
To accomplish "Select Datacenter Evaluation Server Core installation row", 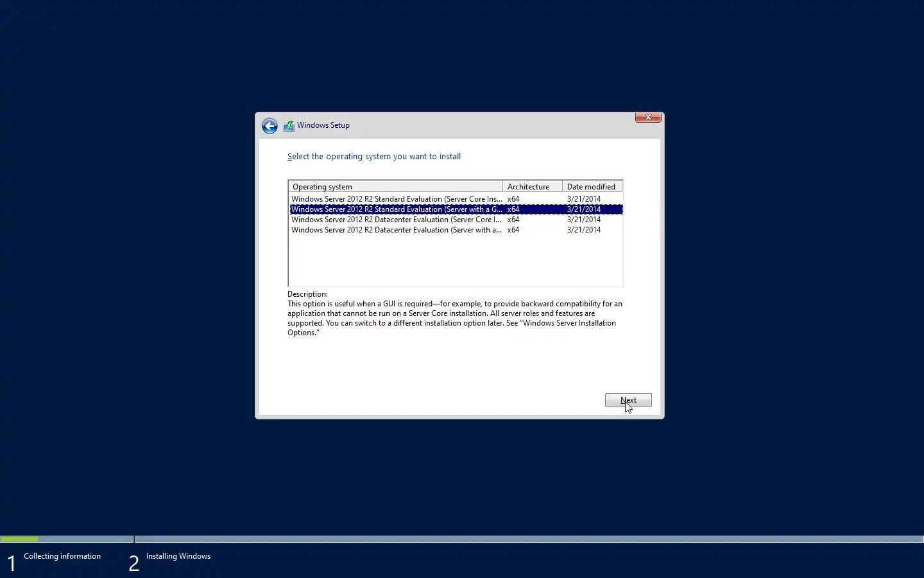I will click(x=456, y=220).
